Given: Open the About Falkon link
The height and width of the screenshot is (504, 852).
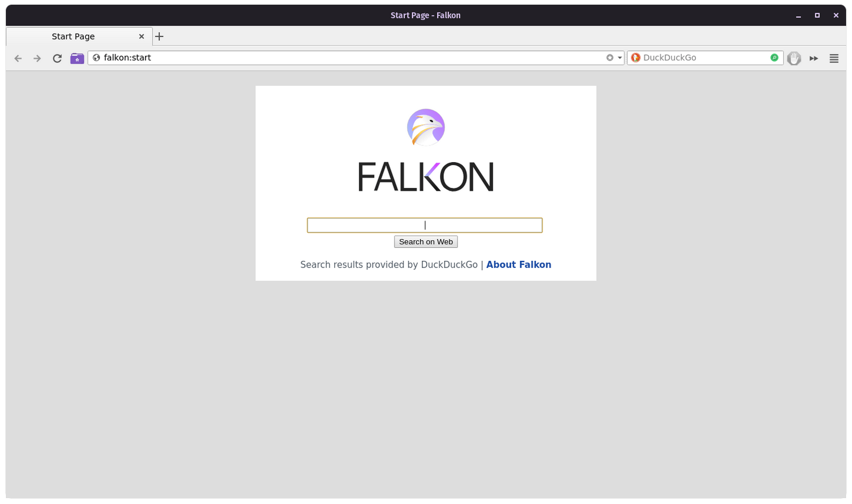Looking at the screenshot, I should coord(518,264).
